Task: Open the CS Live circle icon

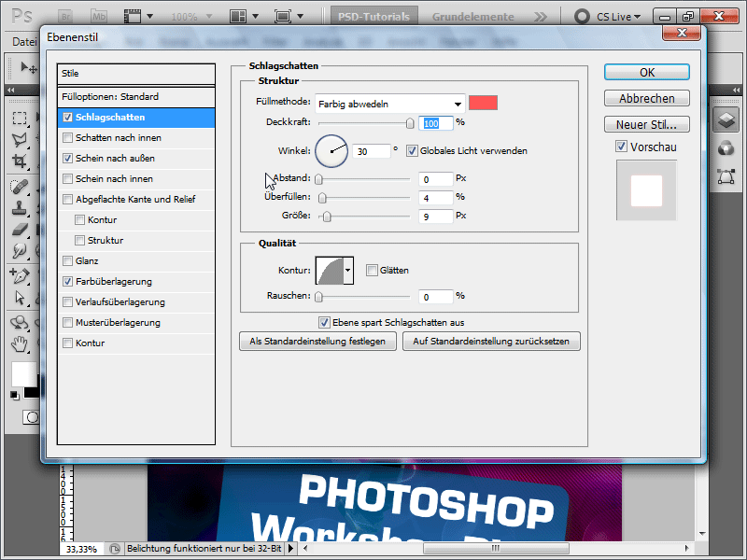Action: click(x=582, y=17)
